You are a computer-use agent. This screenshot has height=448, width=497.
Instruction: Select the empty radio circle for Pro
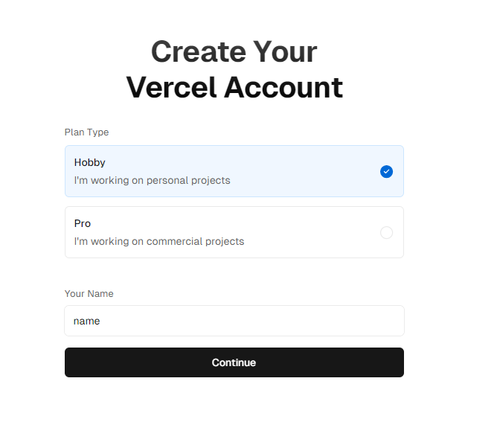(386, 232)
